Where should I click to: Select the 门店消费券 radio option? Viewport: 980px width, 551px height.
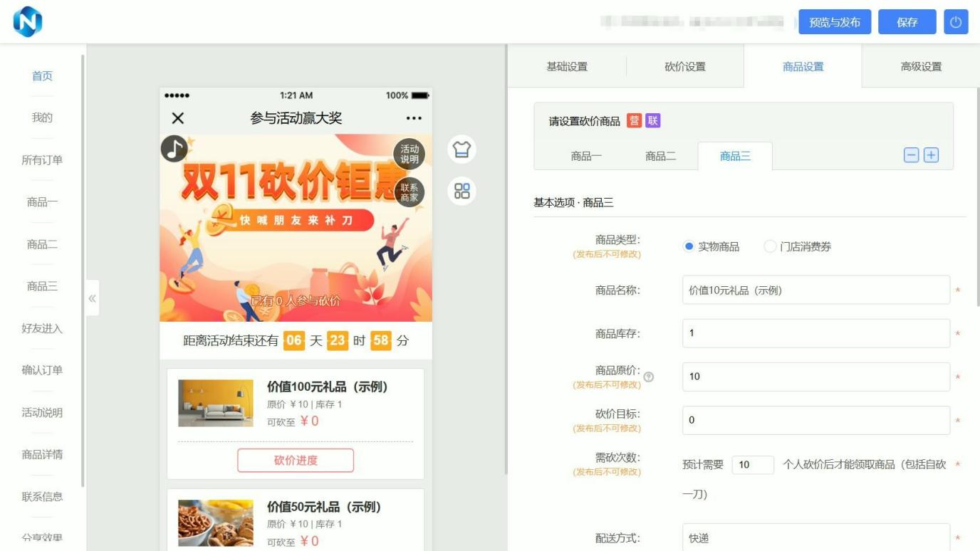pyautogui.click(x=770, y=246)
